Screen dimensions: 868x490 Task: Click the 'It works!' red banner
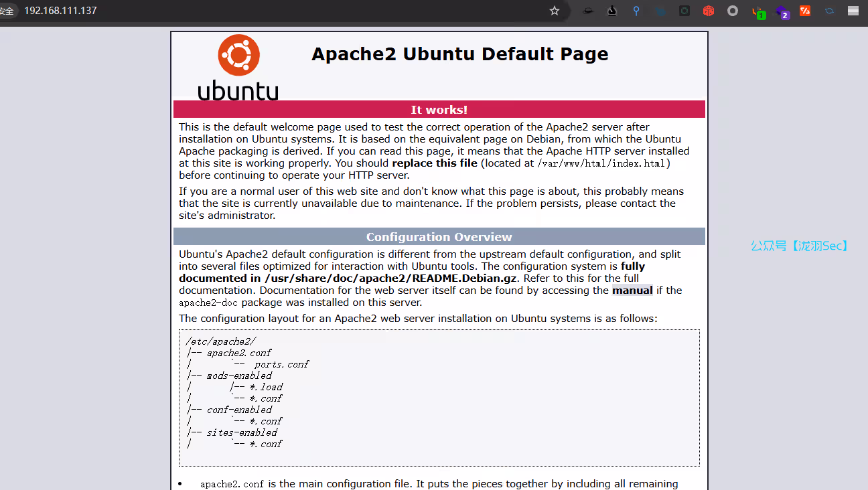439,110
